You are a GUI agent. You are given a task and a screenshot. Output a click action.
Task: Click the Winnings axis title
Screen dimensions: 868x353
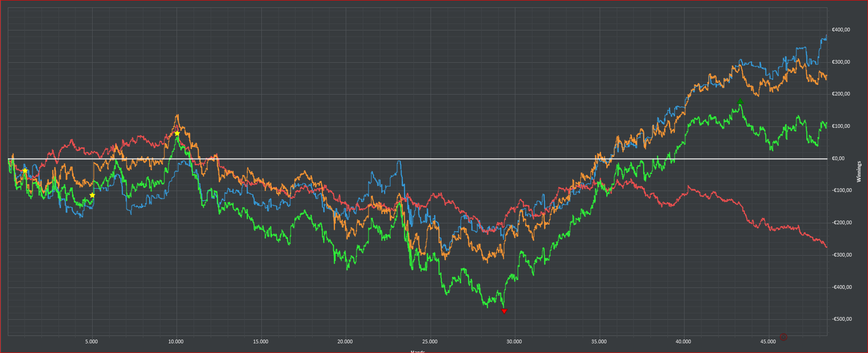tap(859, 172)
